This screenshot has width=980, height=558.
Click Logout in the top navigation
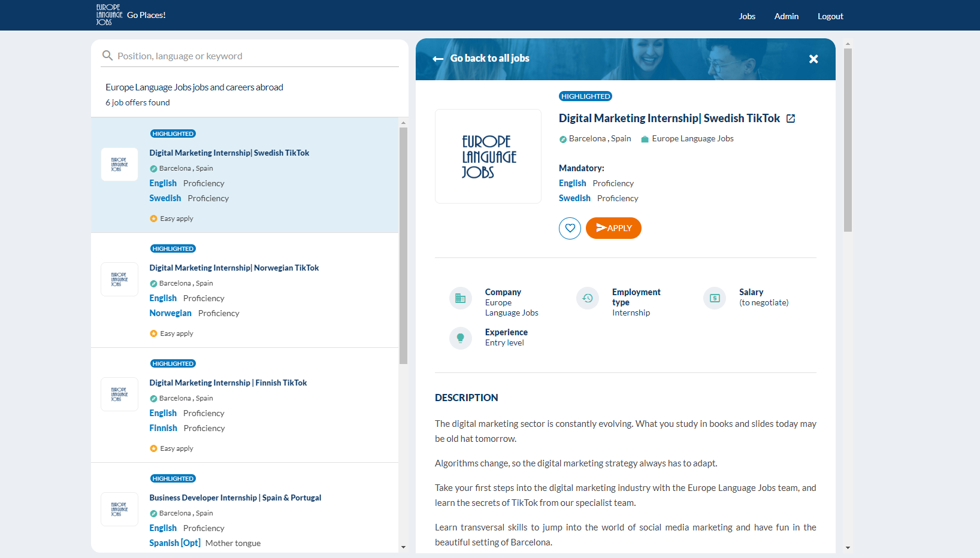tap(830, 16)
